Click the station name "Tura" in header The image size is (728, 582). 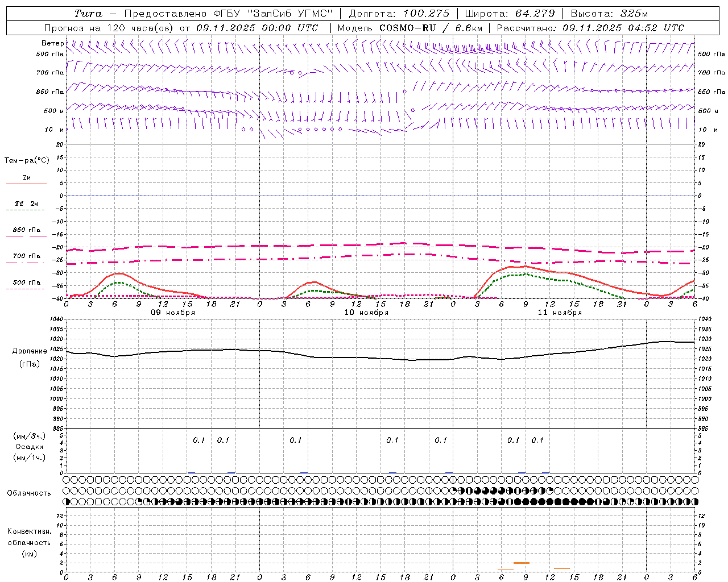coord(89,14)
